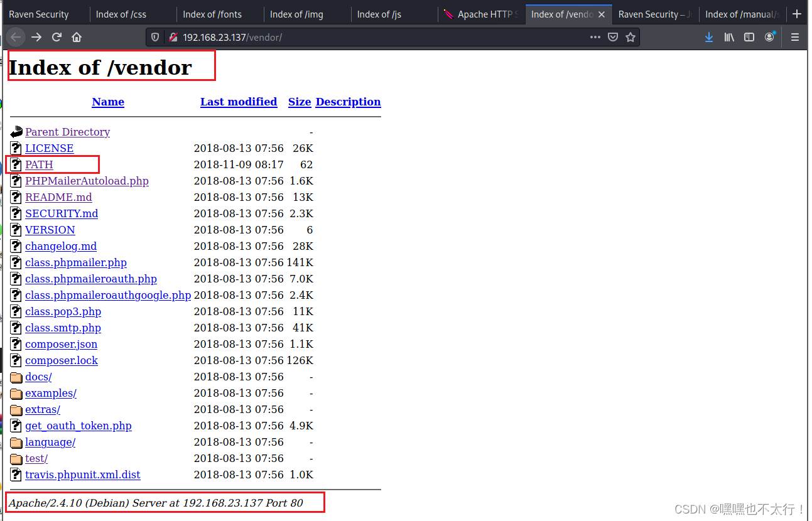812x521 pixels.
Task: Sort listing by Size column
Action: tap(300, 102)
